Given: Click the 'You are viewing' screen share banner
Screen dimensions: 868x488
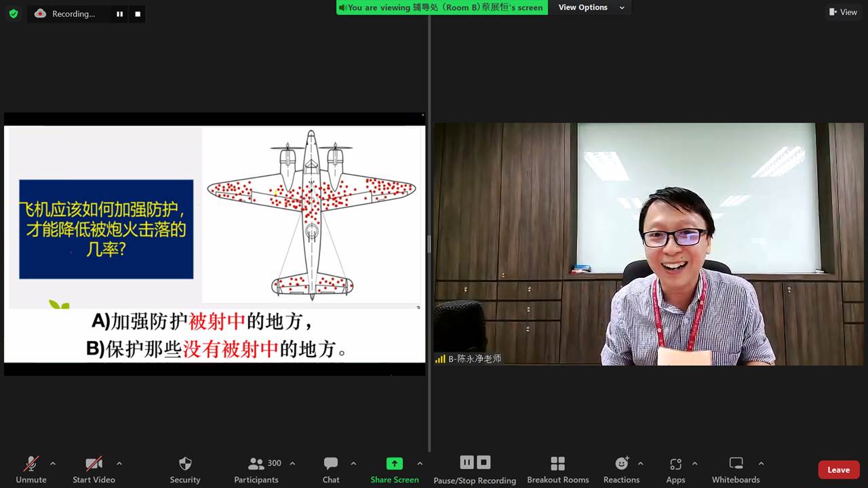Looking at the screenshot, I should [442, 7].
